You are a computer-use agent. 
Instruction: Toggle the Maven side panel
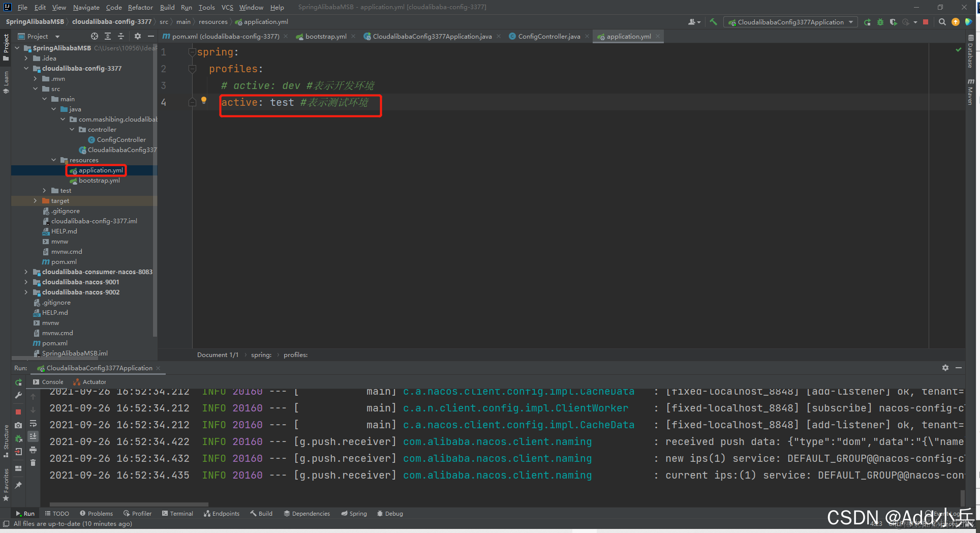[970, 92]
